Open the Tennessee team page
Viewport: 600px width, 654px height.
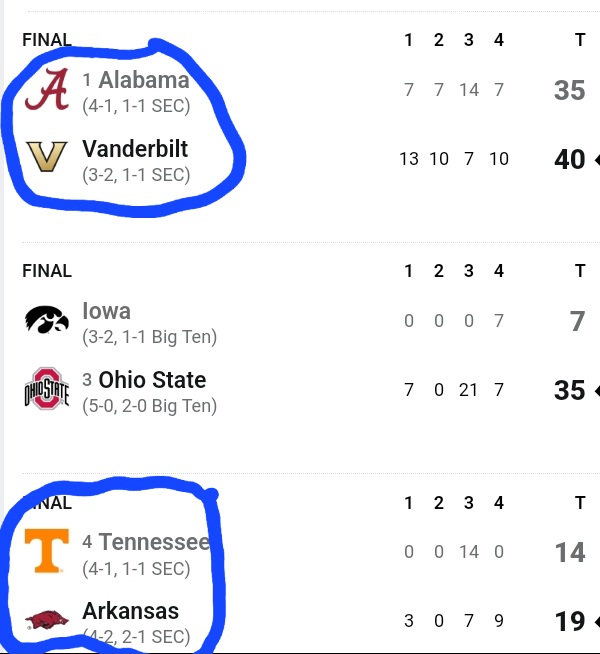[154, 542]
